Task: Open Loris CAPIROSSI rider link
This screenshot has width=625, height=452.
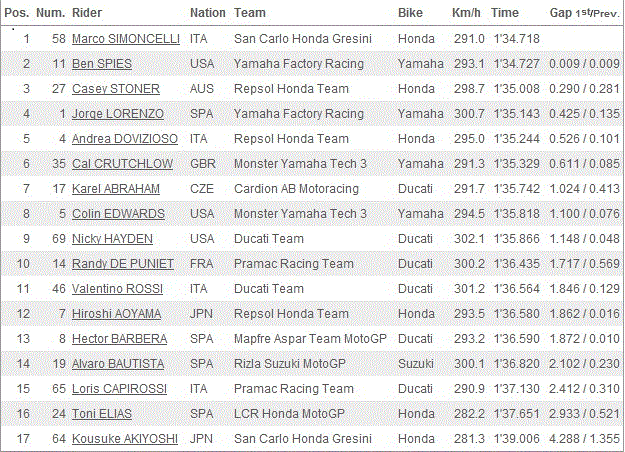Action: [x=119, y=389]
